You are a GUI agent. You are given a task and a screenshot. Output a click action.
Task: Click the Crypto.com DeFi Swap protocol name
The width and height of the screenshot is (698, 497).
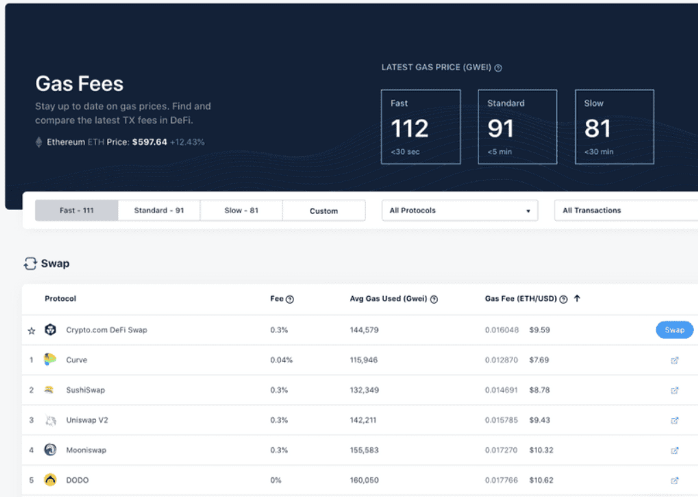106,330
